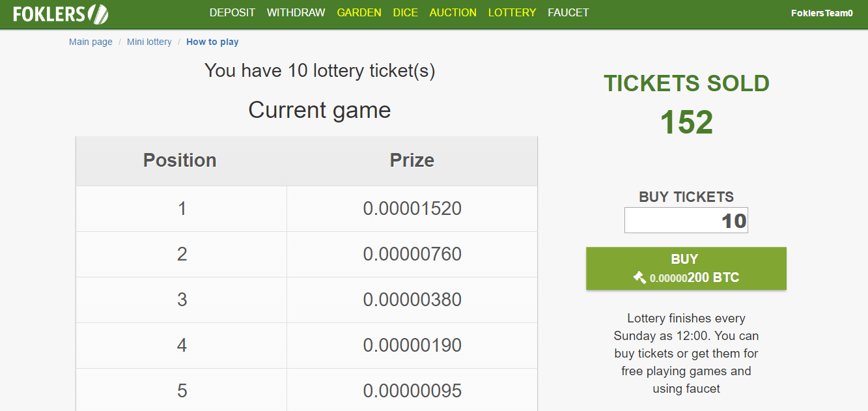The height and width of the screenshot is (411, 868).
Task: Open the How to play link
Action: pyautogui.click(x=212, y=42)
